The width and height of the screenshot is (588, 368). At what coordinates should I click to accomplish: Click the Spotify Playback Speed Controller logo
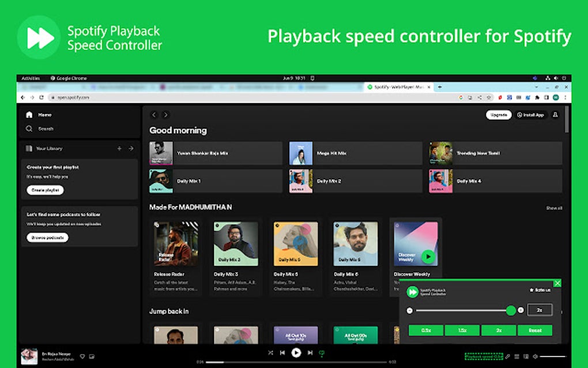[413, 292]
